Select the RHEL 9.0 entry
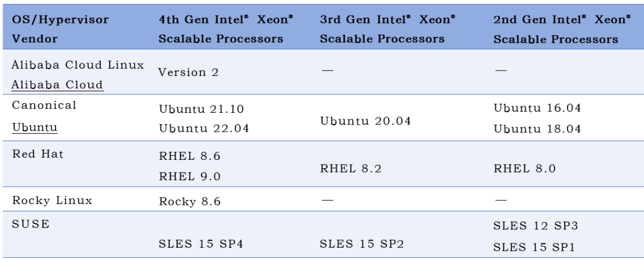Viewport: 644px width, 259px height. click(x=190, y=177)
